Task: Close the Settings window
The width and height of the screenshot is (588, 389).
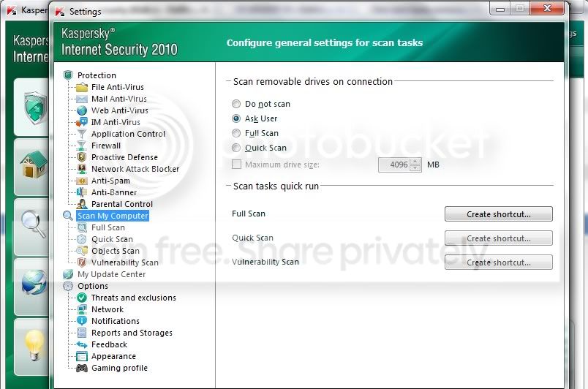Action: [547, 9]
